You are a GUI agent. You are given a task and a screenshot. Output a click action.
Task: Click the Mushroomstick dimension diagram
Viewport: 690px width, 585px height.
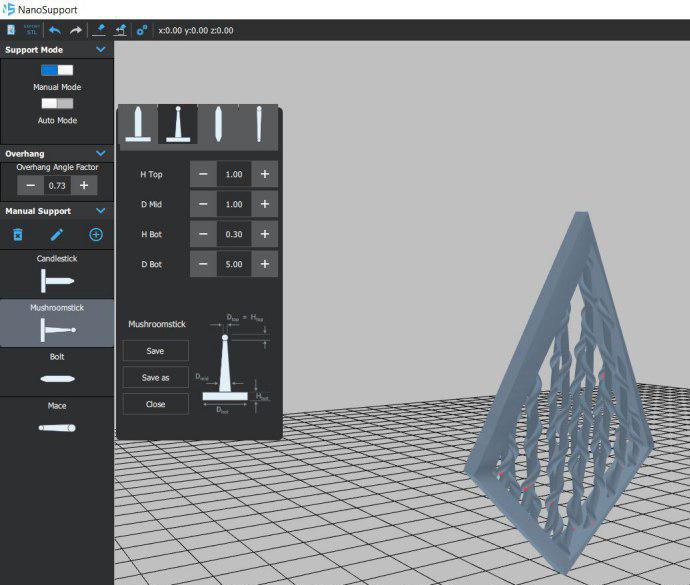tap(232, 364)
